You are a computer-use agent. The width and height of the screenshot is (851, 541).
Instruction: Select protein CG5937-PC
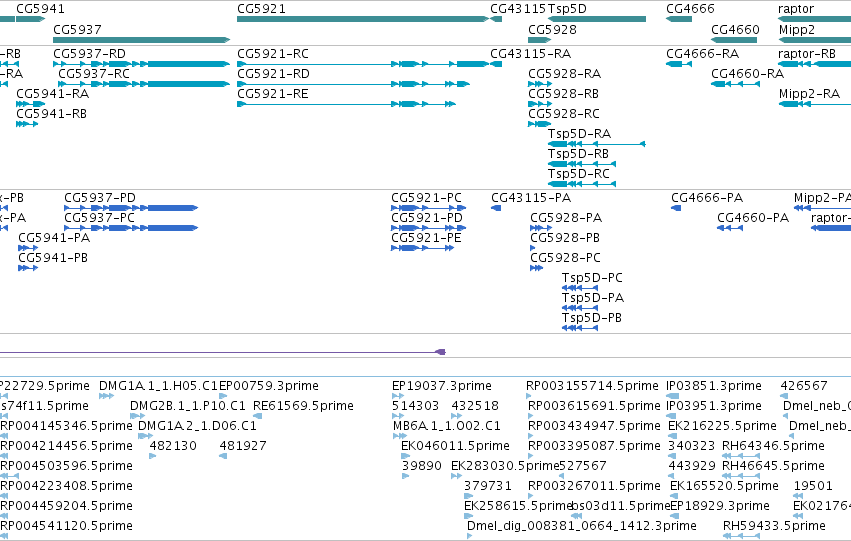(x=131, y=228)
